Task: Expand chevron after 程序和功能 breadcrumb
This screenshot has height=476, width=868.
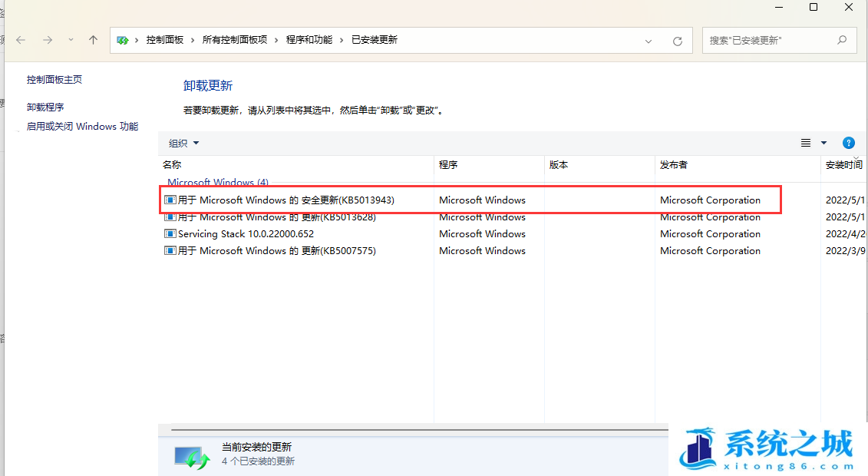Action: (342, 40)
